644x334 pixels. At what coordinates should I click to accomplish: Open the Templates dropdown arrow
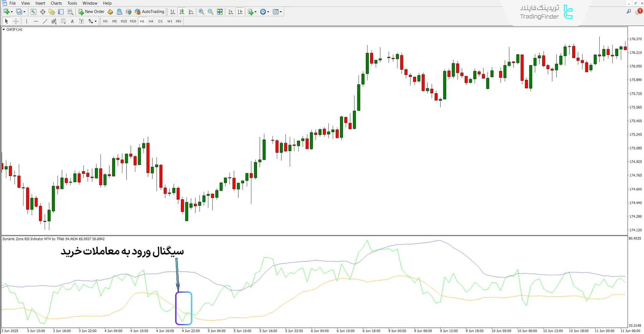click(281, 12)
